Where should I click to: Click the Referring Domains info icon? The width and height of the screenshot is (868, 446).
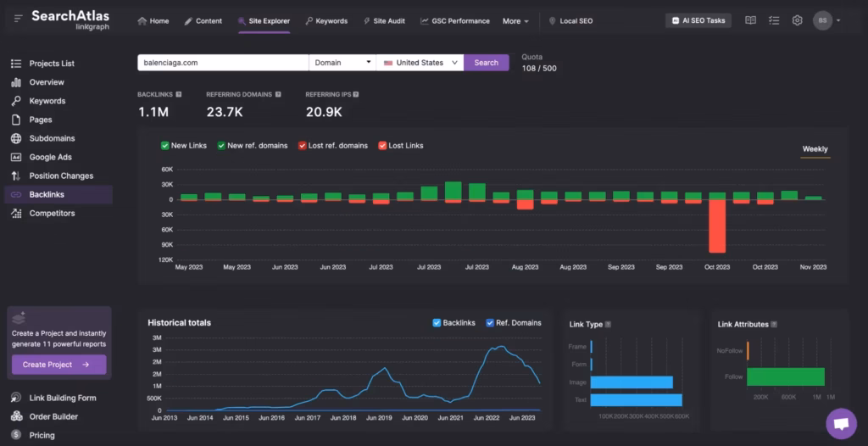(278, 94)
